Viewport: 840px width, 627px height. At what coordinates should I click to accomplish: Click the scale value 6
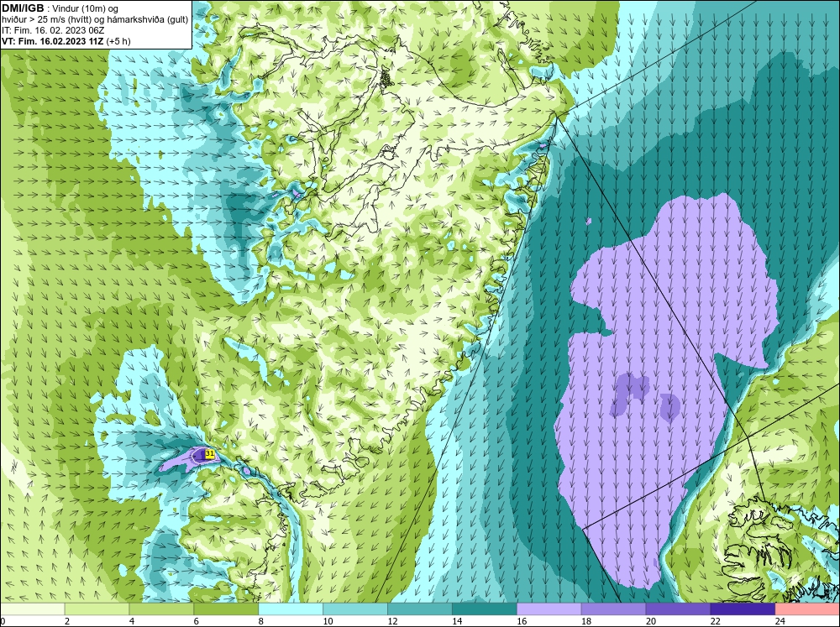(196, 621)
